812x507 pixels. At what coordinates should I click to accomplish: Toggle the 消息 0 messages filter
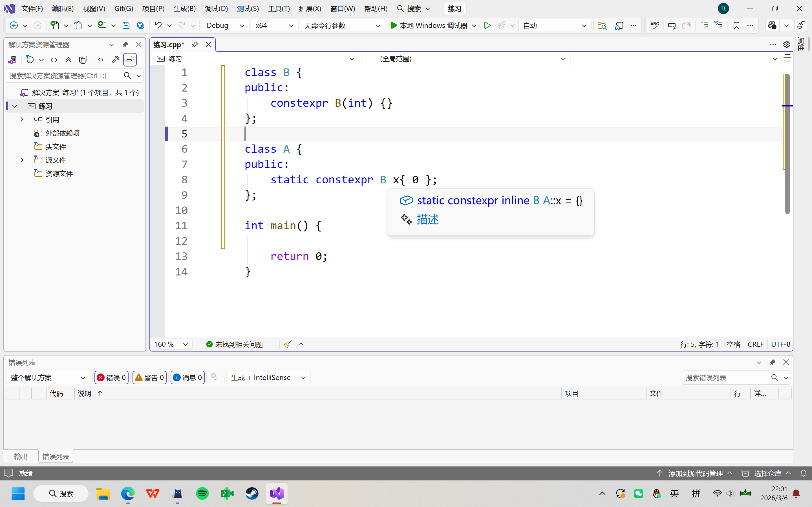[x=187, y=377]
